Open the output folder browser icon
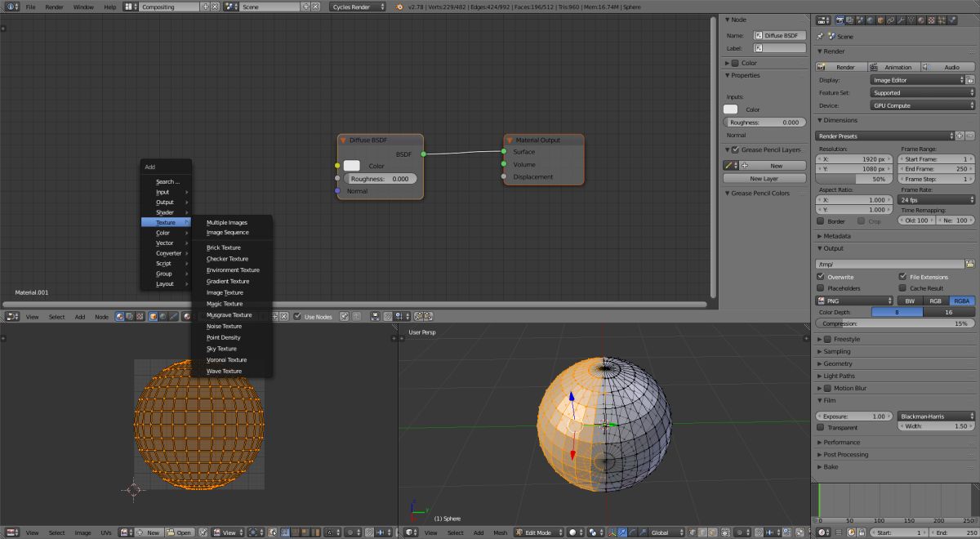This screenshot has width=980, height=539. (969, 264)
